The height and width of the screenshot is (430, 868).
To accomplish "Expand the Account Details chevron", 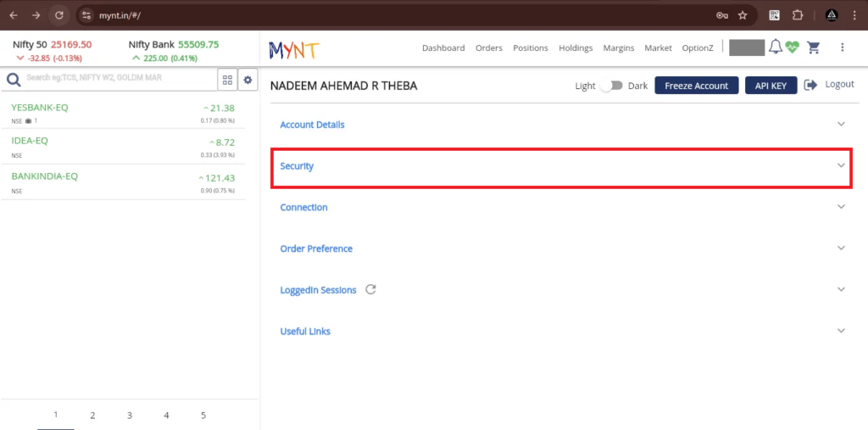I will 841,125.
